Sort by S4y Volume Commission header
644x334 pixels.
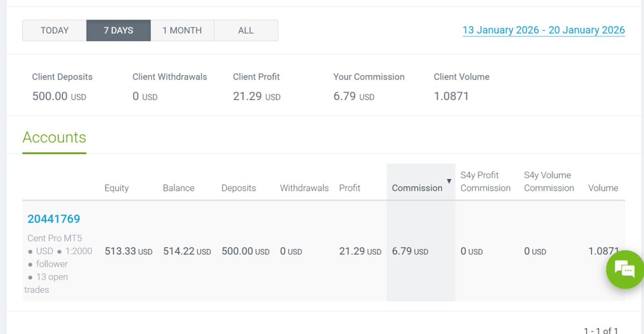(x=549, y=182)
